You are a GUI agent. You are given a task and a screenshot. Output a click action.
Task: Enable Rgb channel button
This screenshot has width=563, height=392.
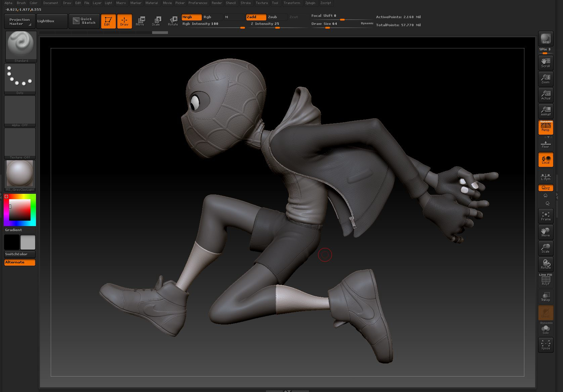(x=212, y=17)
